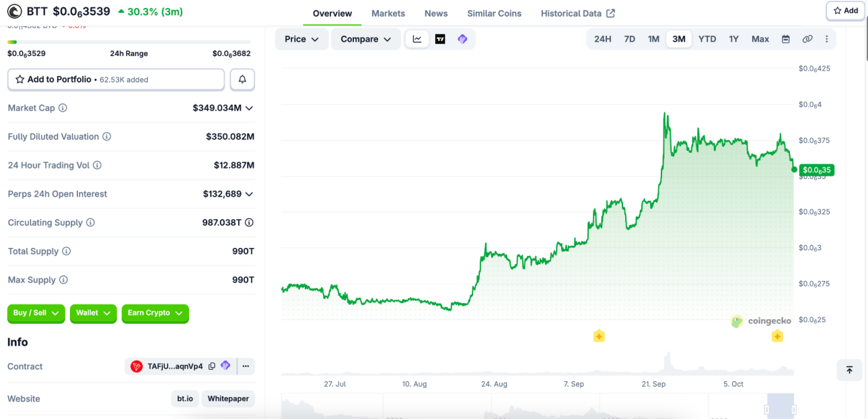Open the Buy / Sell dropdown

tap(36, 313)
